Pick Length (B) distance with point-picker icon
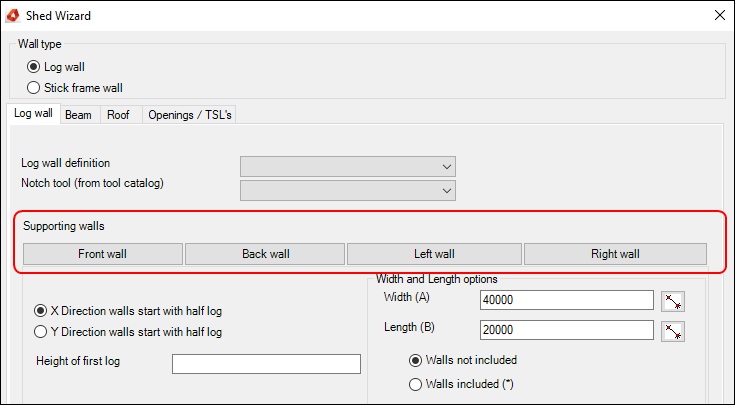 (673, 331)
